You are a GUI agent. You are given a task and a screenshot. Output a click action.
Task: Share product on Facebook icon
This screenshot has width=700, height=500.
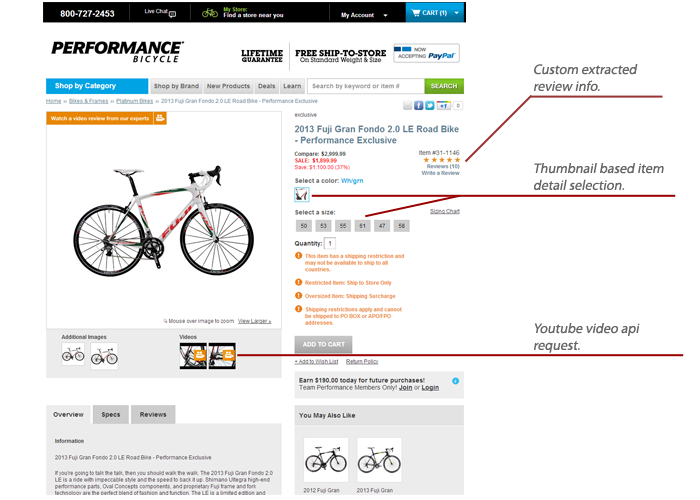click(419, 105)
